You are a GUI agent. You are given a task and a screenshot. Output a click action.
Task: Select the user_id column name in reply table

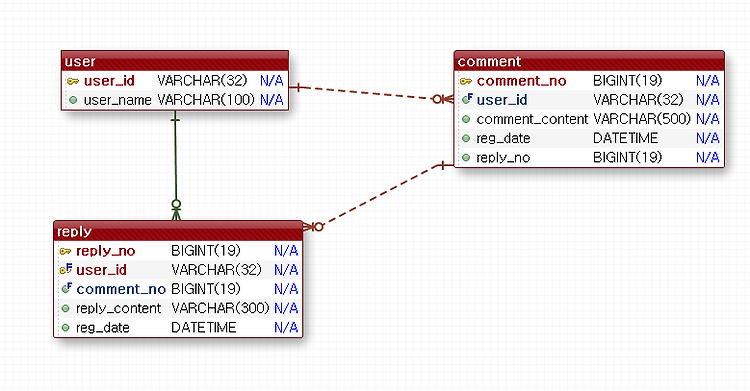tap(101, 270)
